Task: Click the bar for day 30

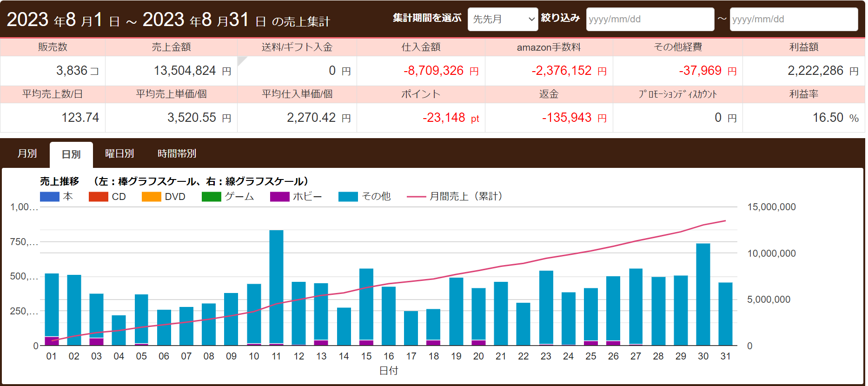Action: click(x=703, y=293)
